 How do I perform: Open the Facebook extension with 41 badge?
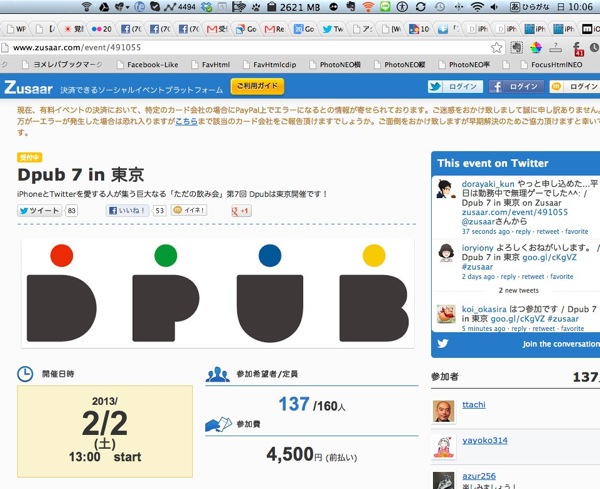(578, 49)
